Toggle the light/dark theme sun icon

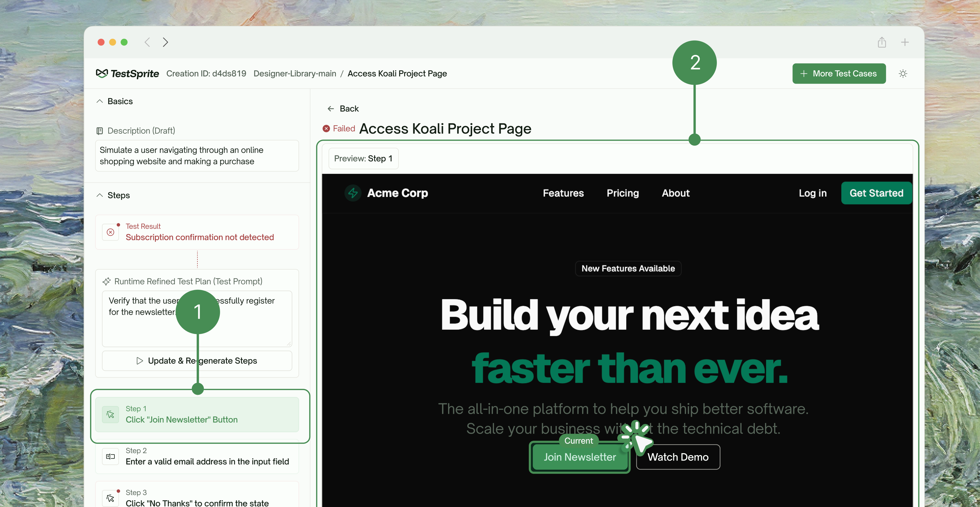point(903,73)
